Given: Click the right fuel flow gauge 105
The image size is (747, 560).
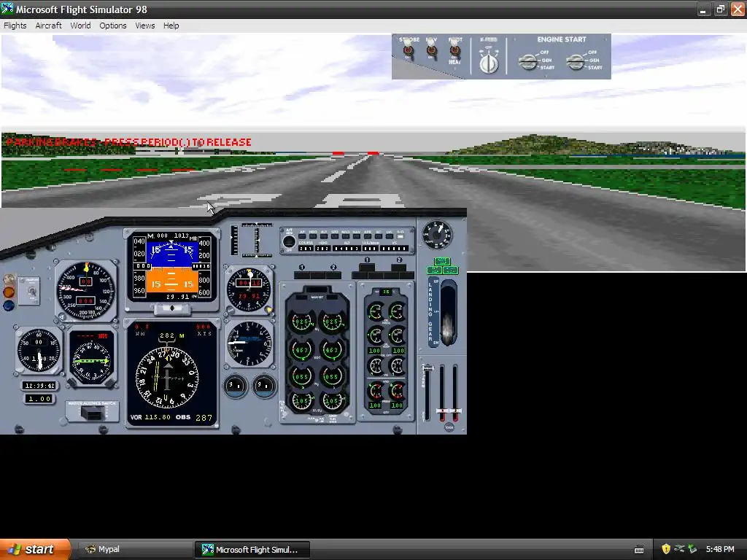Looking at the screenshot, I should pos(332,401).
